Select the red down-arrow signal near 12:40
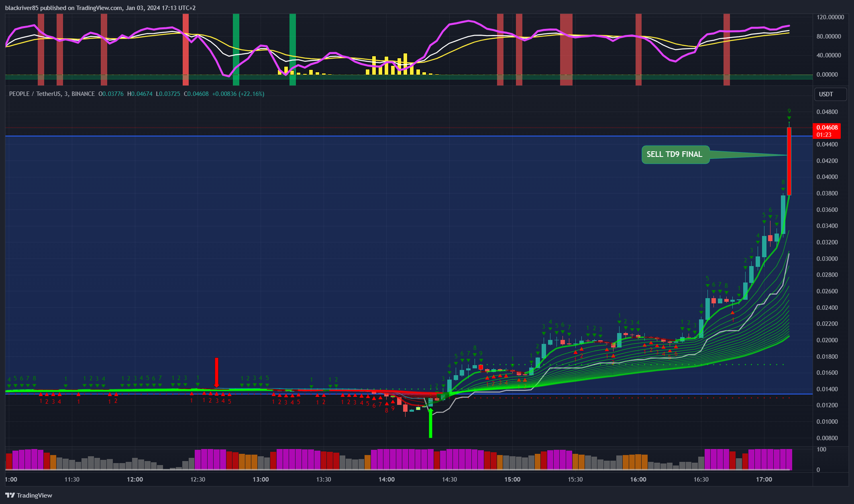The width and height of the screenshot is (854, 504). (x=217, y=373)
